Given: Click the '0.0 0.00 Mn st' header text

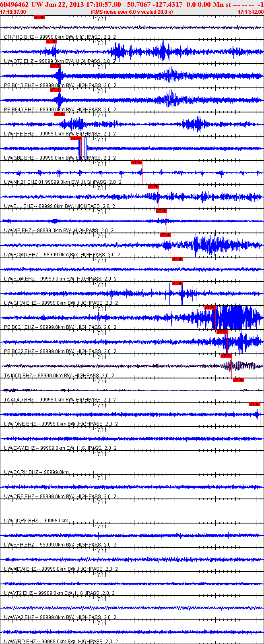Looking at the screenshot, I should click(209, 4).
